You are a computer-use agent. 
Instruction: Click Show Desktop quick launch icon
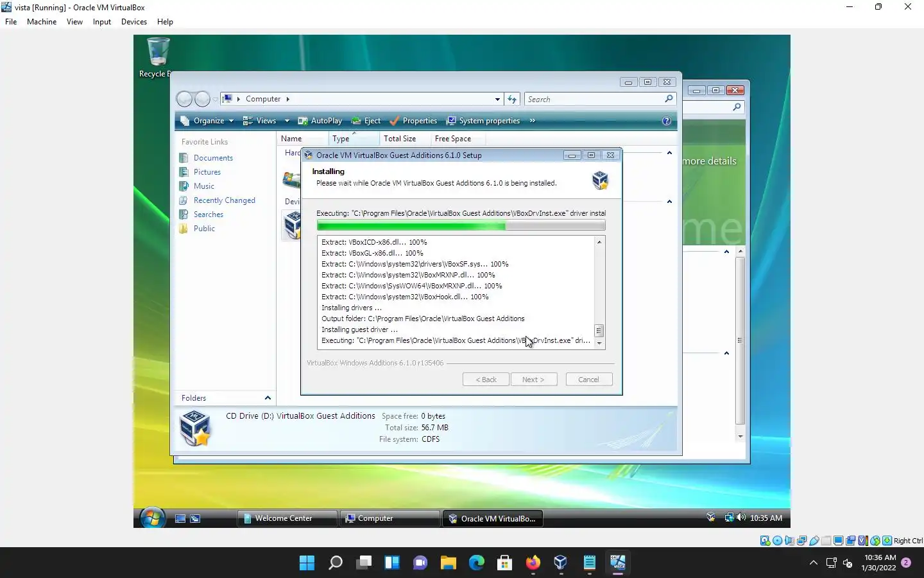pyautogui.click(x=180, y=518)
